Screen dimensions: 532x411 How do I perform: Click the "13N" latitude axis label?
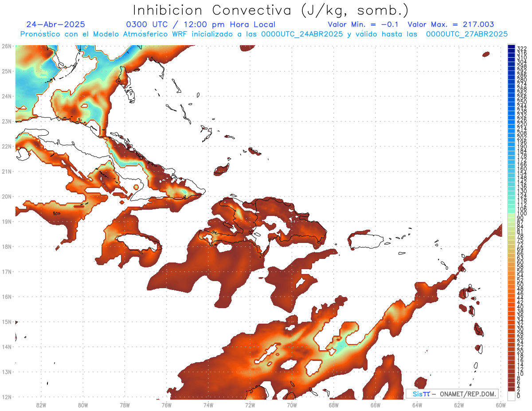point(6,372)
